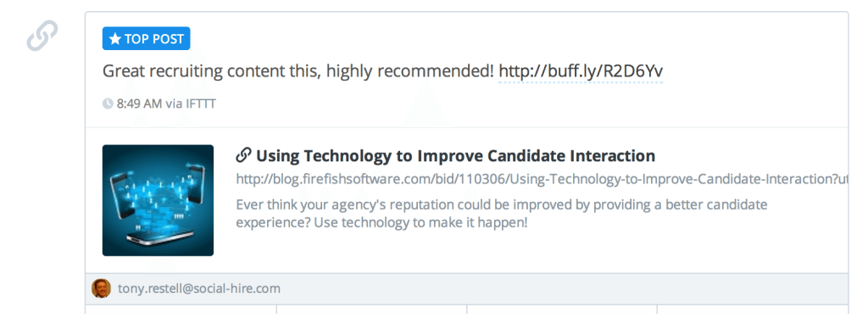
Task: Click the chain link icon left of the post
Action: [42, 36]
